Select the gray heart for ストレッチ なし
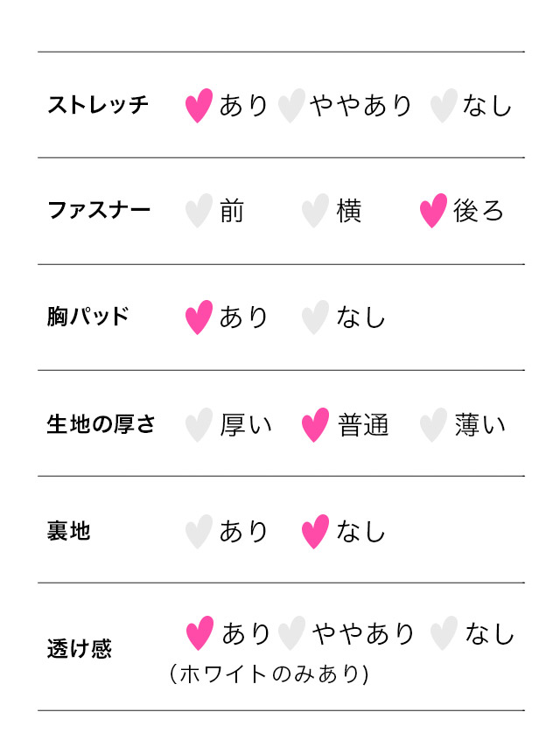 (x=444, y=105)
